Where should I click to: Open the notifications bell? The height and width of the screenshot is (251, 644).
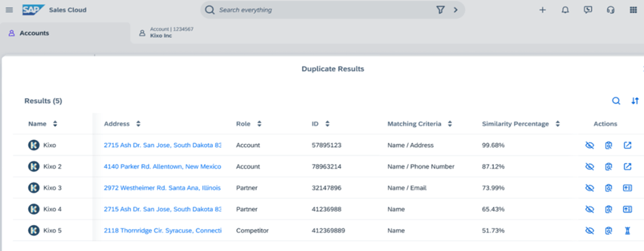(565, 10)
